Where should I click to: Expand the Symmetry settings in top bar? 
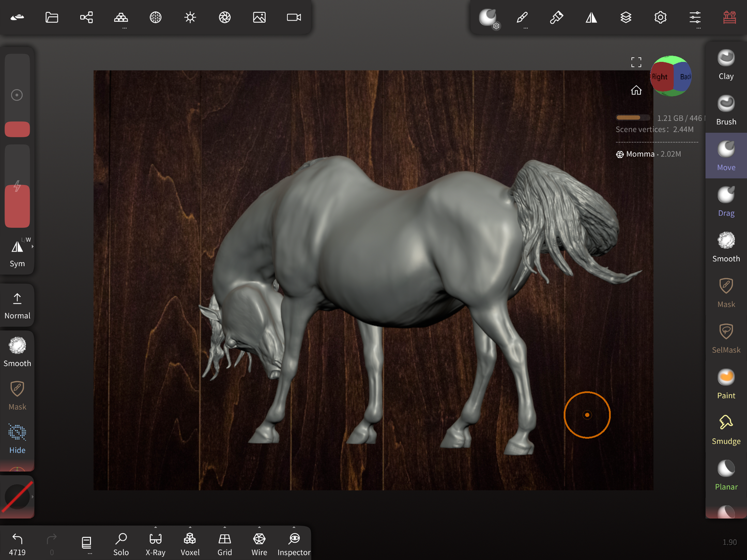pos(591,18)
